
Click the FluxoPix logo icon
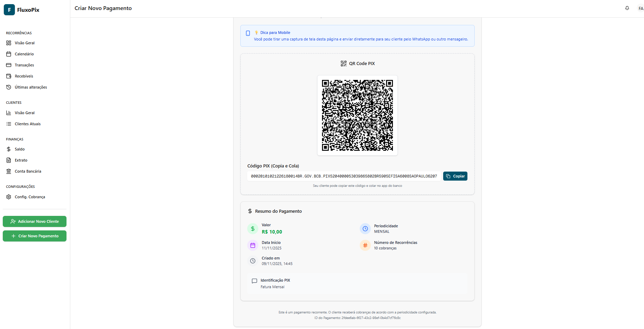tap(9, 10)
